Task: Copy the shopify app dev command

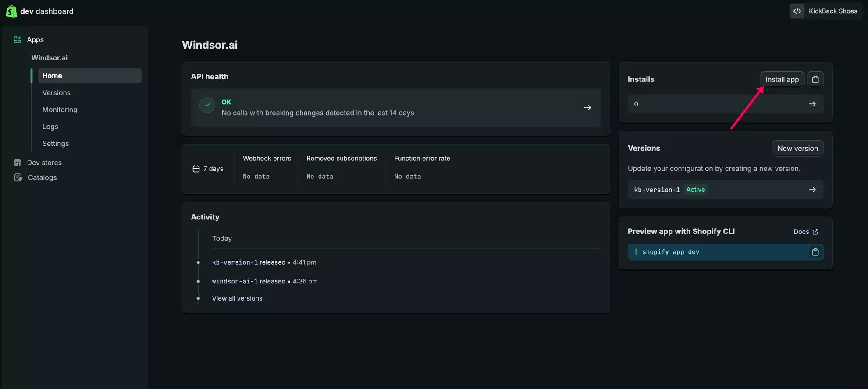Action: pos(815,252)
